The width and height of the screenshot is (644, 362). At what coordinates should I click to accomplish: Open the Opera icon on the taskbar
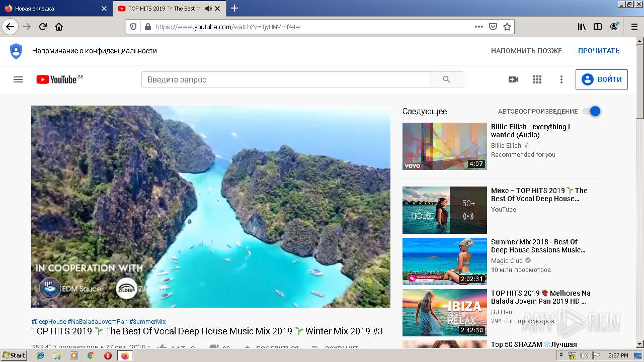click(x=108, y=355)
